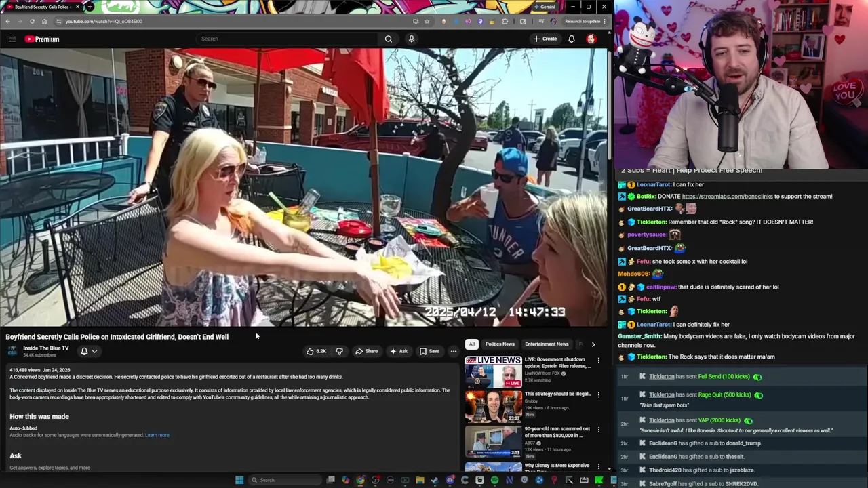Open the browser home page icon

[x=44, y=21]
